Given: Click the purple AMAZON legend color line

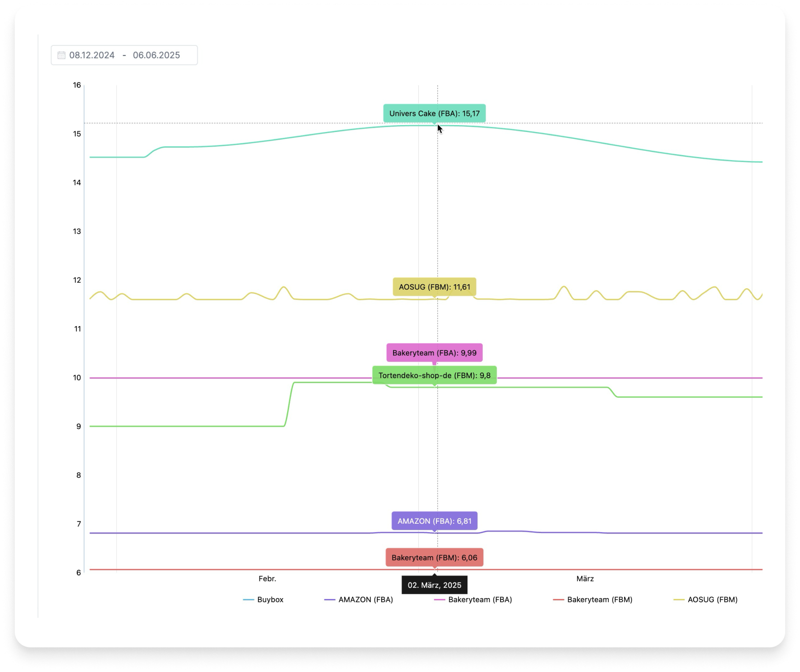Looking at the screenshot, I should click(330, 600).
